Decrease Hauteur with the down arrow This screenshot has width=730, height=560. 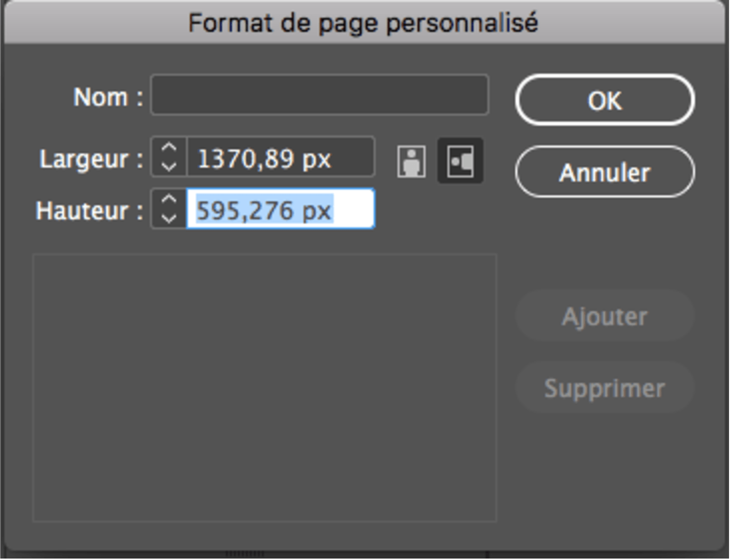click(169, 218)
